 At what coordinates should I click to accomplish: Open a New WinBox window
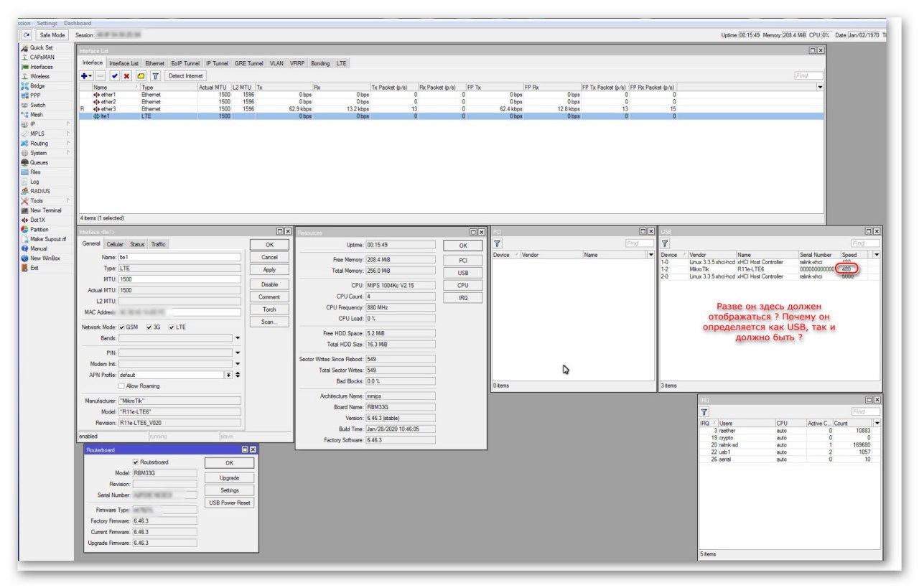click(45, 258)
